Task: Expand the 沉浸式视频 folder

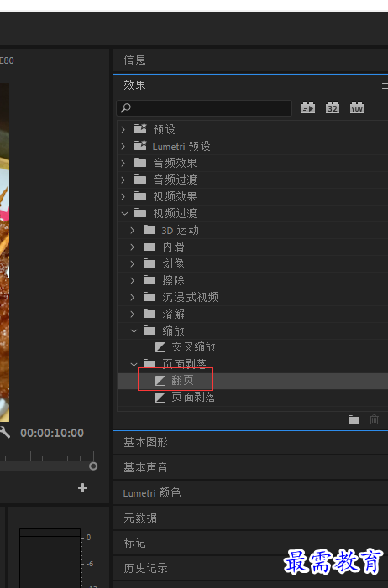Action: [x=132, y=298]
